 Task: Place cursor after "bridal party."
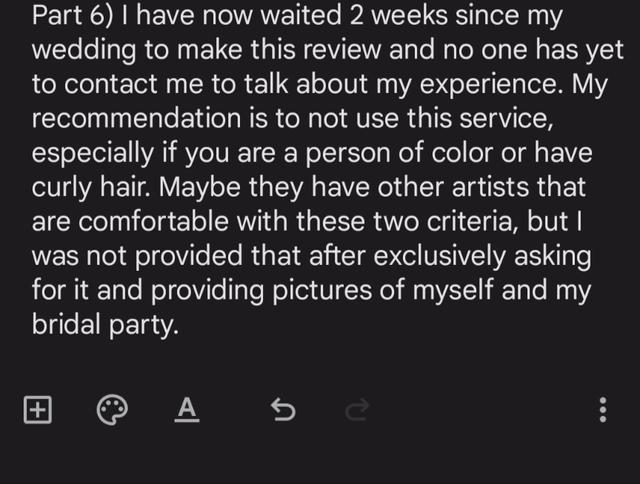tap(180, 325)
